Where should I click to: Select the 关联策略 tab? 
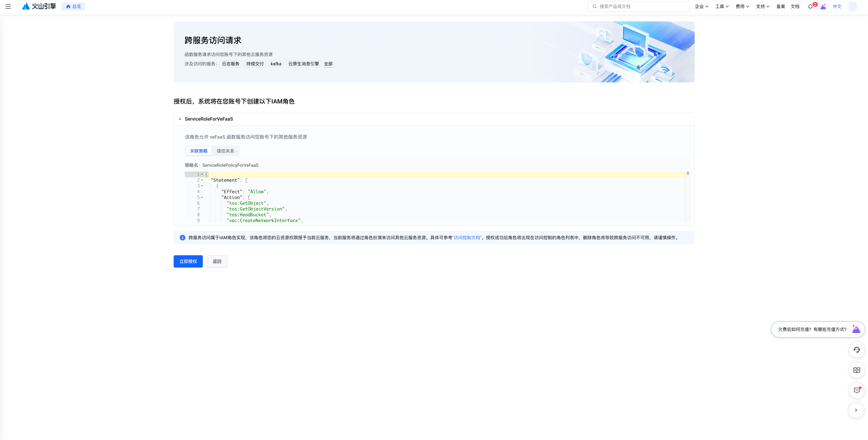[198, 151]
